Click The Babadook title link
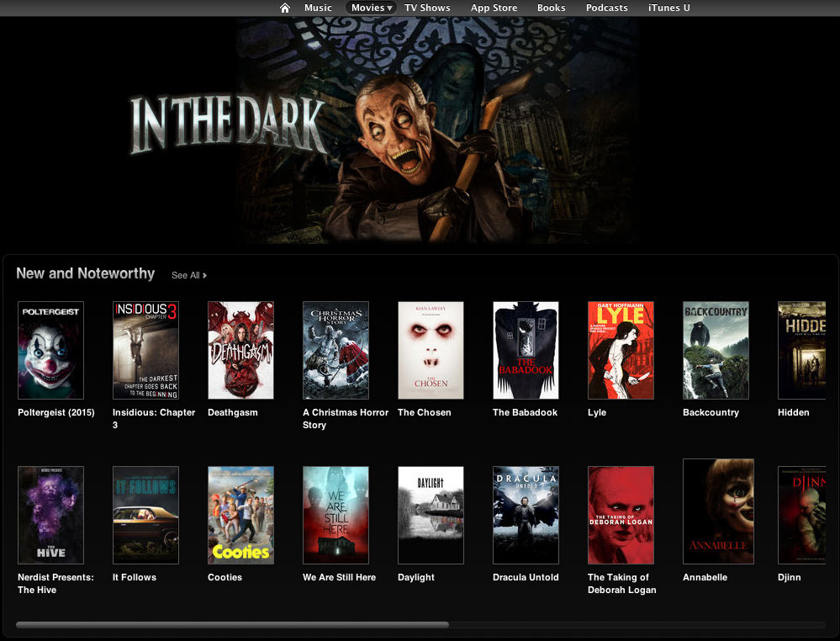Image resolution: width=840 pixels, height=641 pixels. click(525, 413)
